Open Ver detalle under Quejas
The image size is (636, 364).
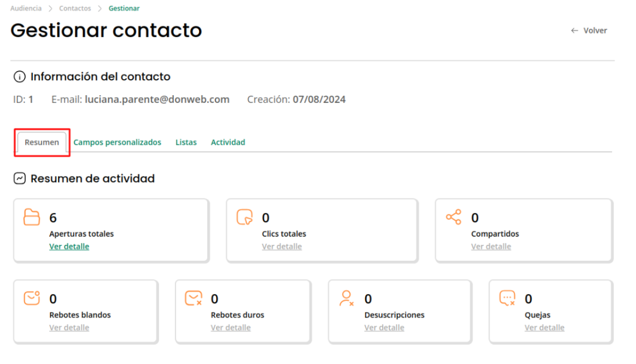point(545,327)
